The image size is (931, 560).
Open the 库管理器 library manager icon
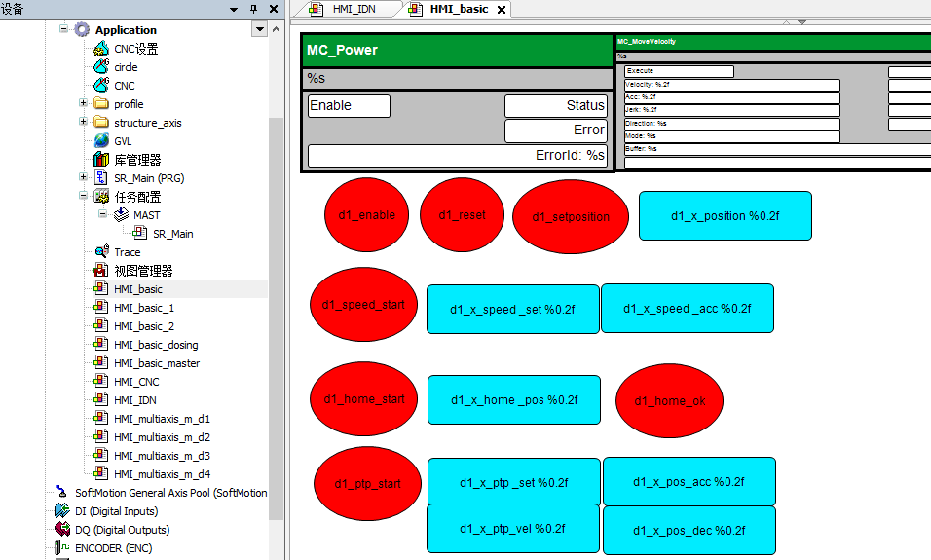click(101, 160)
